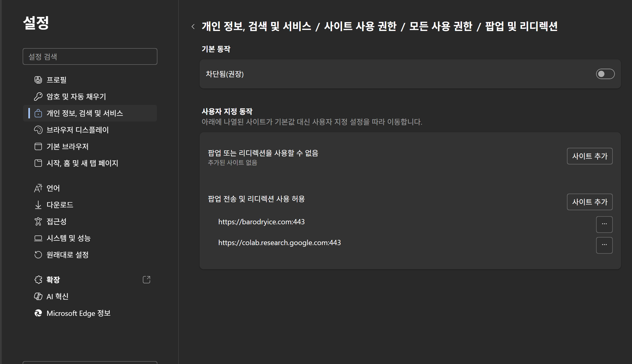Click the accessibility figure icon for 접근성
The width and height of the screenshot is (632, 364).
point(38,221)
